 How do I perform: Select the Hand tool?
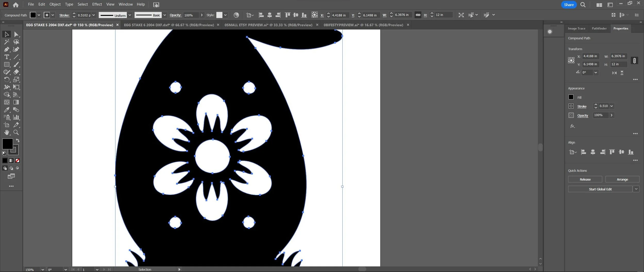(7, 133)
